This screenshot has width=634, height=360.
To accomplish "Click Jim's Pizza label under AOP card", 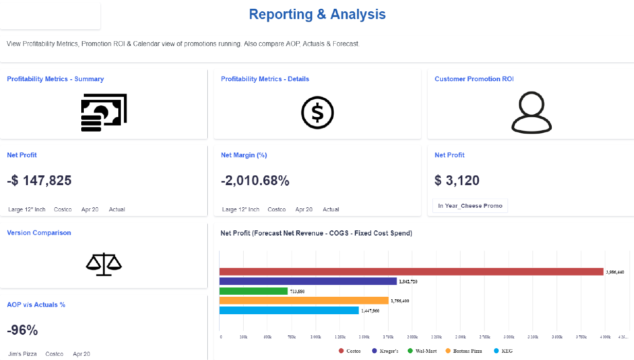I will click(22, 354).
